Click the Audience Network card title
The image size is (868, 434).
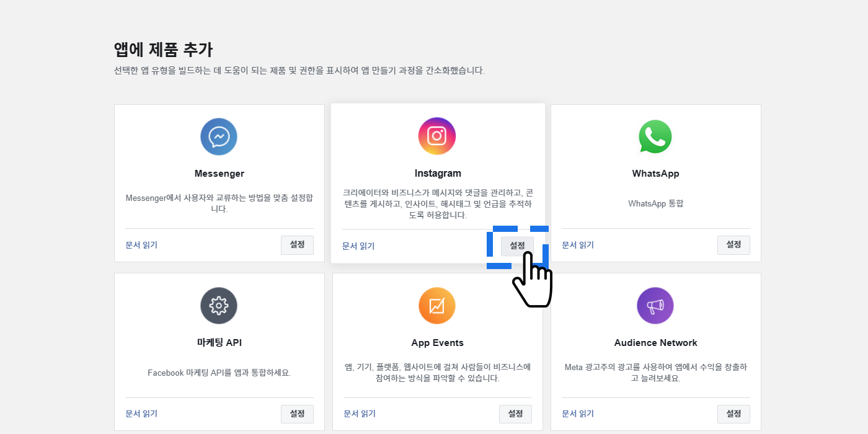pyautogui.click(x=655, y=343)
